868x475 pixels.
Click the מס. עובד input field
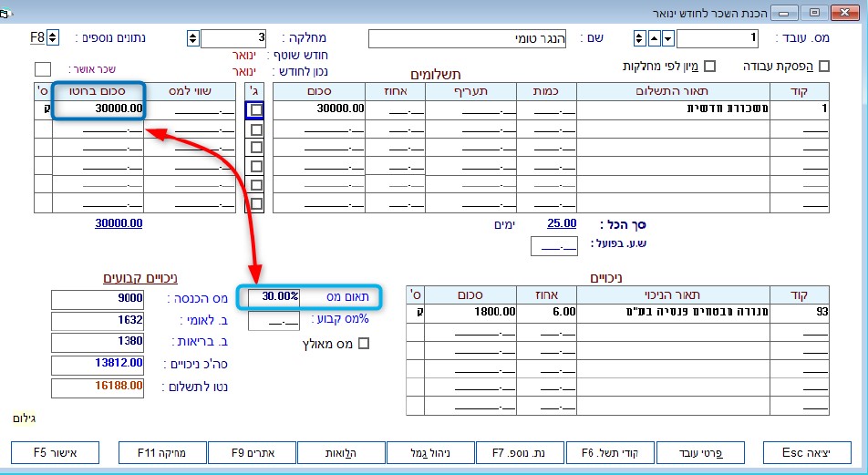click(718, 38)
